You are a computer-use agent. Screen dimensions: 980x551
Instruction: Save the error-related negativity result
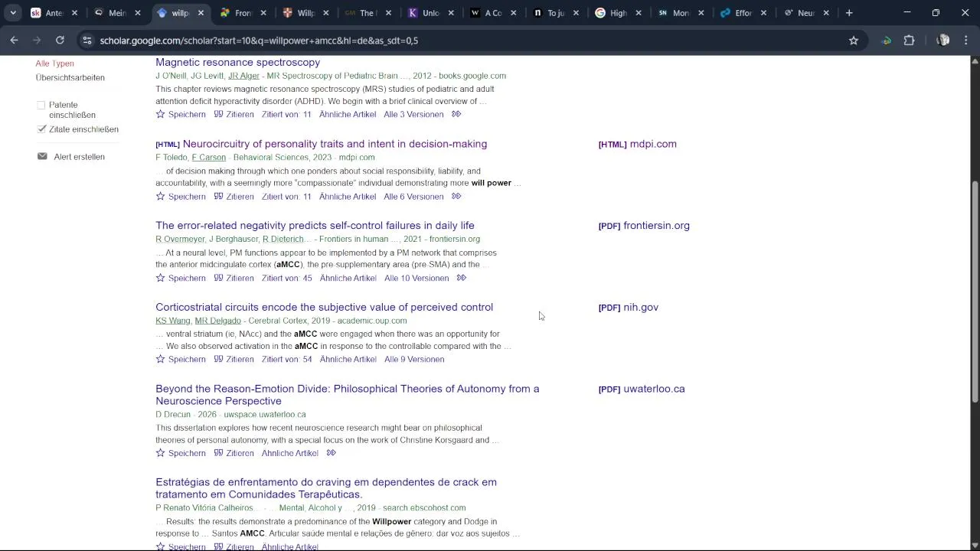(x=181, y=278)
